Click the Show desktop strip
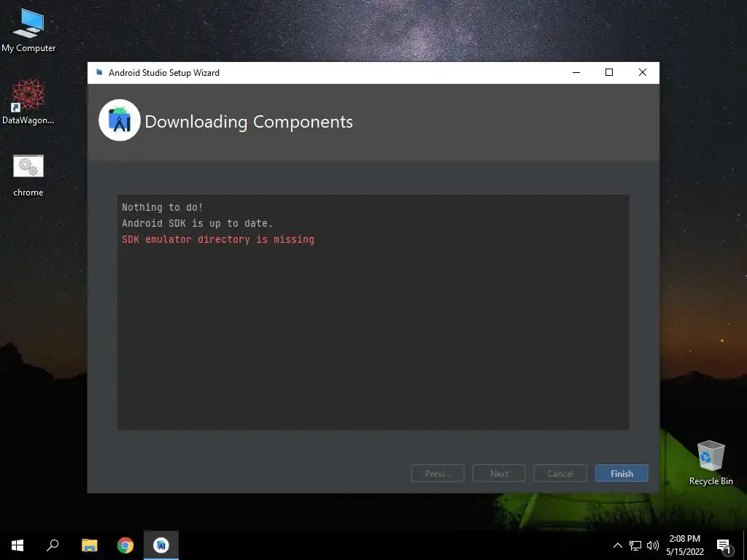Viewport: 747px width, 560px height. [x=745, y=545]
